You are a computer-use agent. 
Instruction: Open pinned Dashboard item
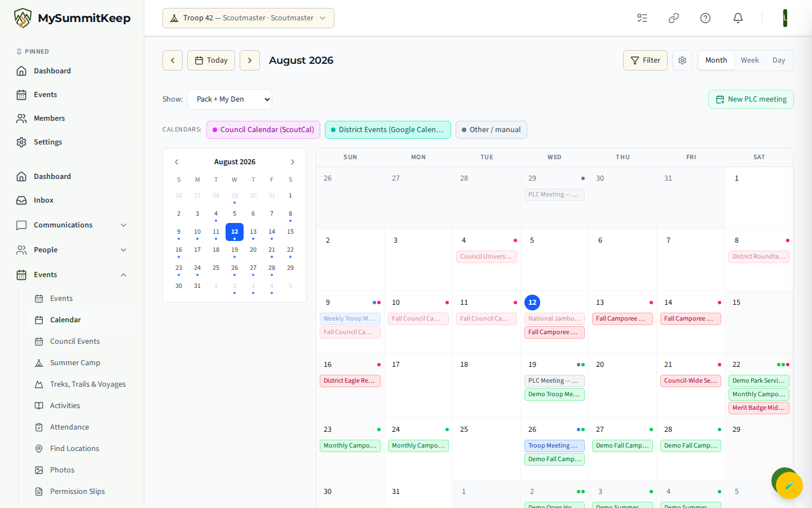pyautogui.click(x=72, y=71)
